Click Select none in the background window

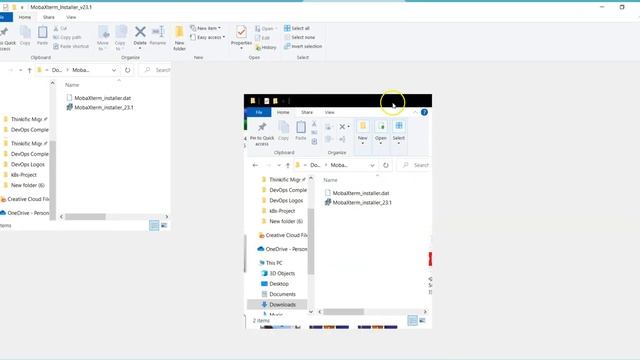point(299,37)
